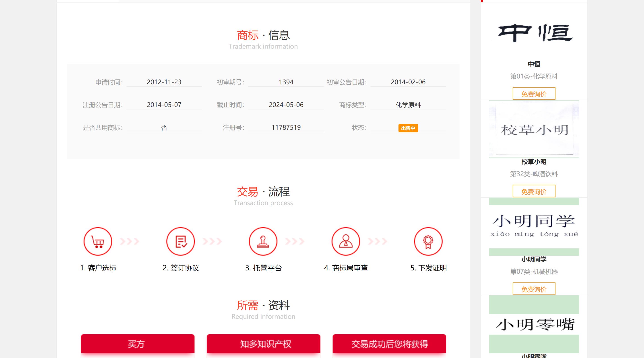The image size is (644, 358).
Task: Click the application date 2012-11-23
Action: [x=164, y=82]
